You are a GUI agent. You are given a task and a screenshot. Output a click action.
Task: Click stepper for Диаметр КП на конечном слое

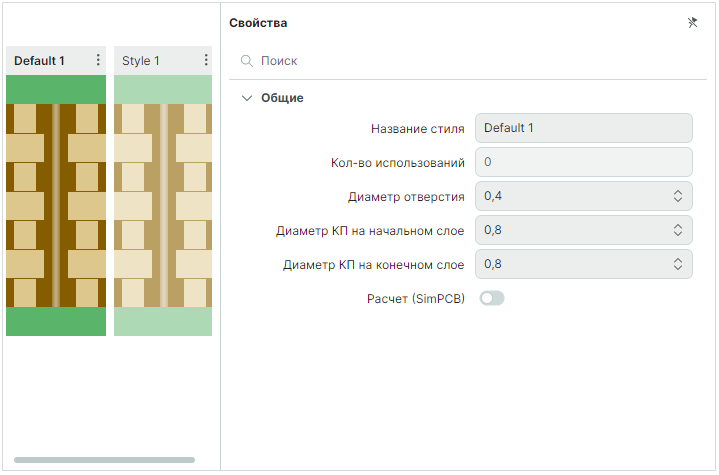point(677,264)
